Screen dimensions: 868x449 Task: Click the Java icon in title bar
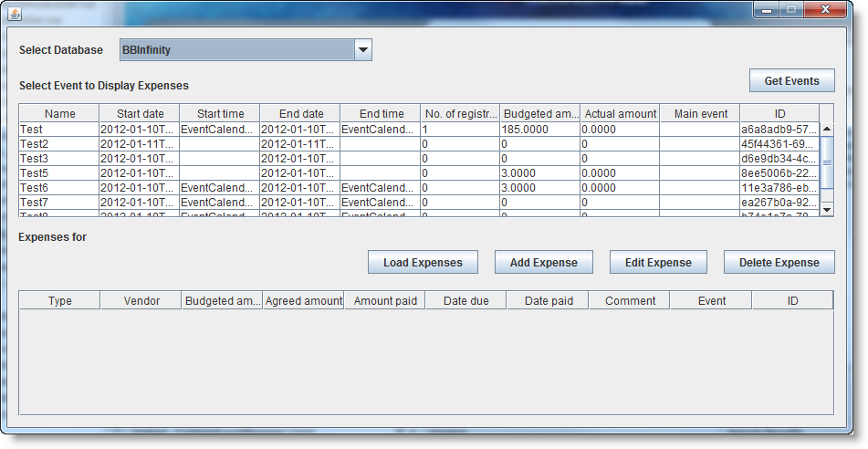point(15,14)
